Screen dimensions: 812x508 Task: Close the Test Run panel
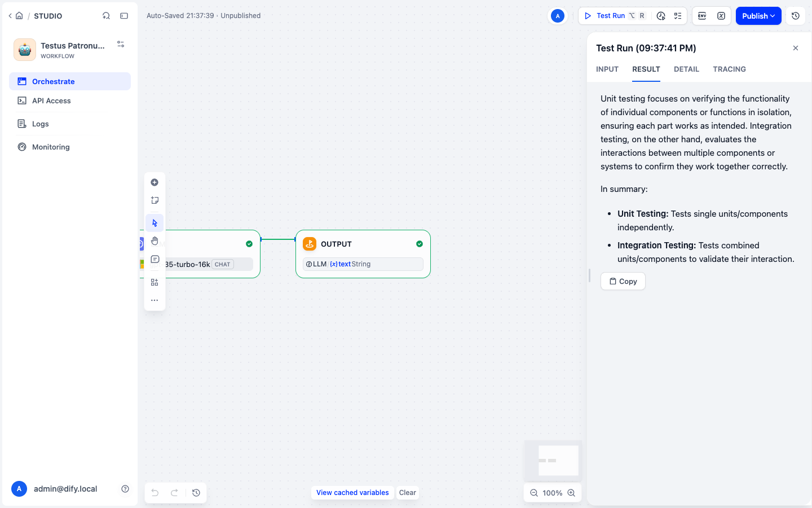point(796,48)
